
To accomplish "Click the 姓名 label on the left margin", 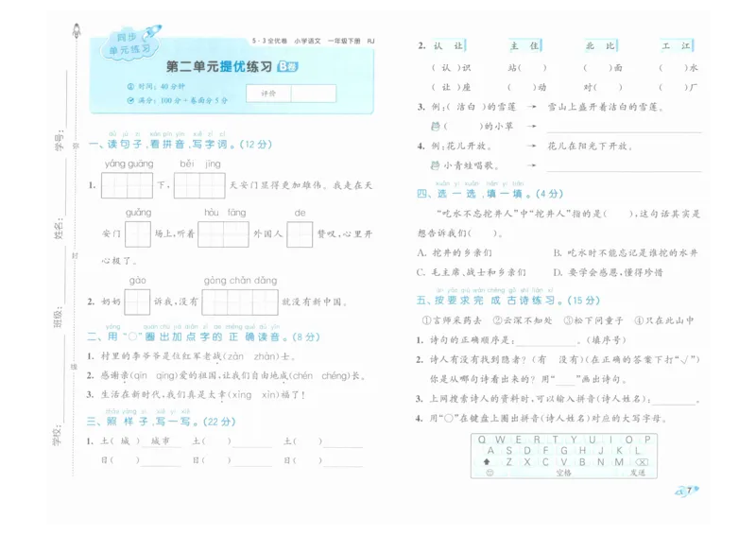I will click(x=59, y=229).
